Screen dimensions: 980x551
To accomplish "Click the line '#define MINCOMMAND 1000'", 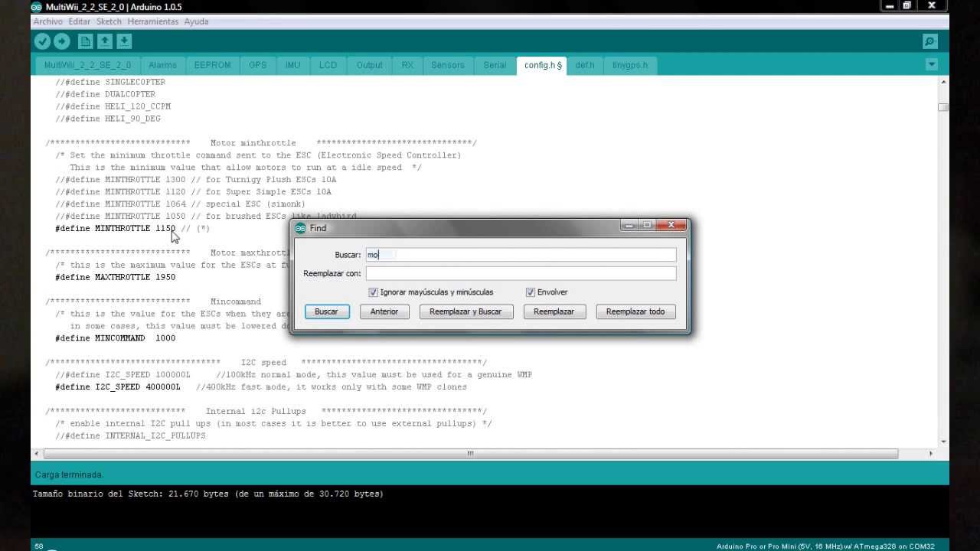I will click(115, 338).
